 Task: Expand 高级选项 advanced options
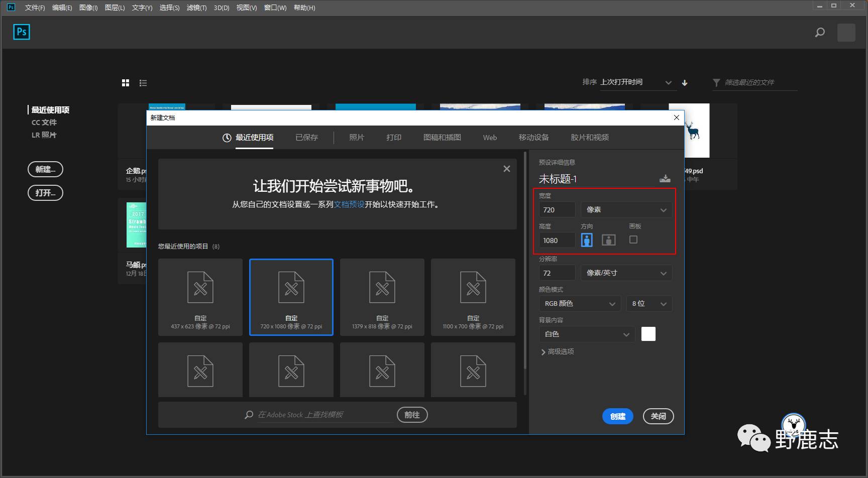coord(558,351)
